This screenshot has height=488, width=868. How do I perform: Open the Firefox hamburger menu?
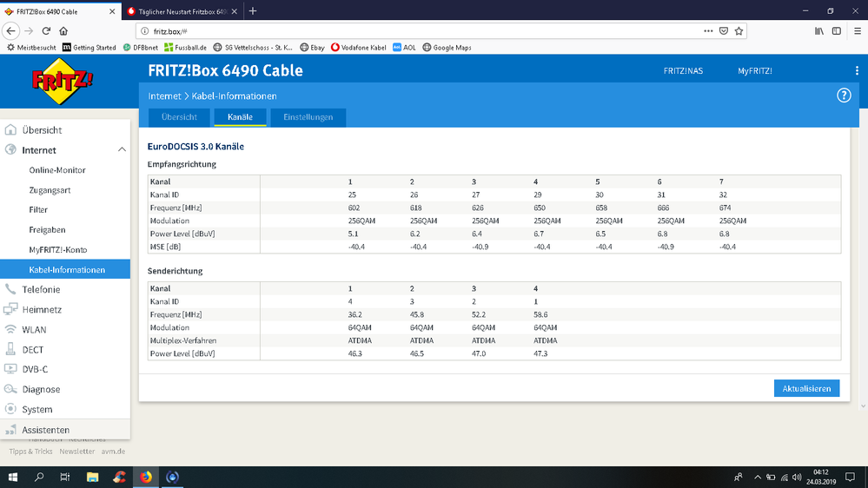(x=857, y=31)
